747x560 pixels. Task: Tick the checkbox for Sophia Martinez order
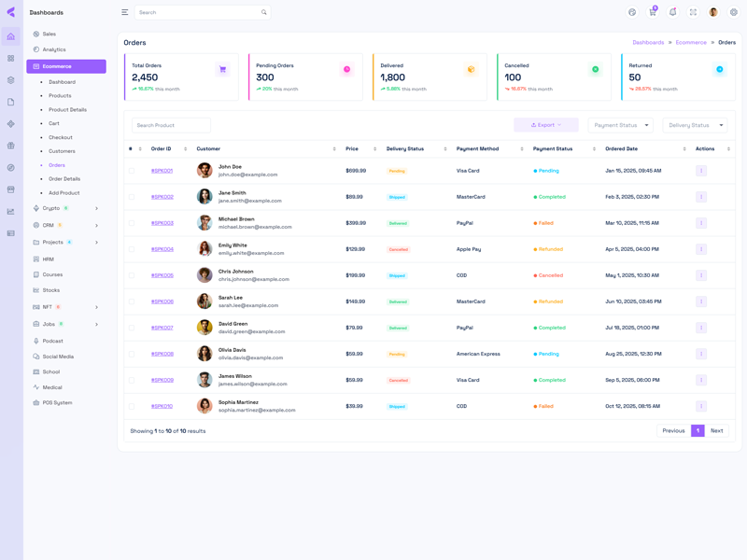[132, 406]
